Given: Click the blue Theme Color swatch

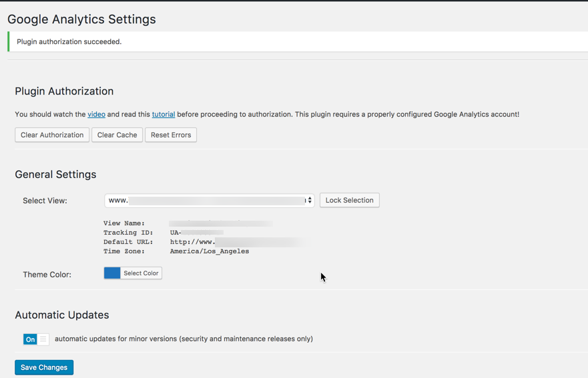Looking at the screenshot, I should (x=112, y=273).
